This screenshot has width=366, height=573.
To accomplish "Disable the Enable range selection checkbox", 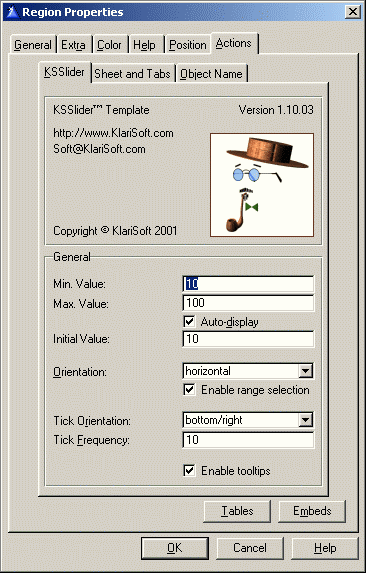I will tap(189, 390).
